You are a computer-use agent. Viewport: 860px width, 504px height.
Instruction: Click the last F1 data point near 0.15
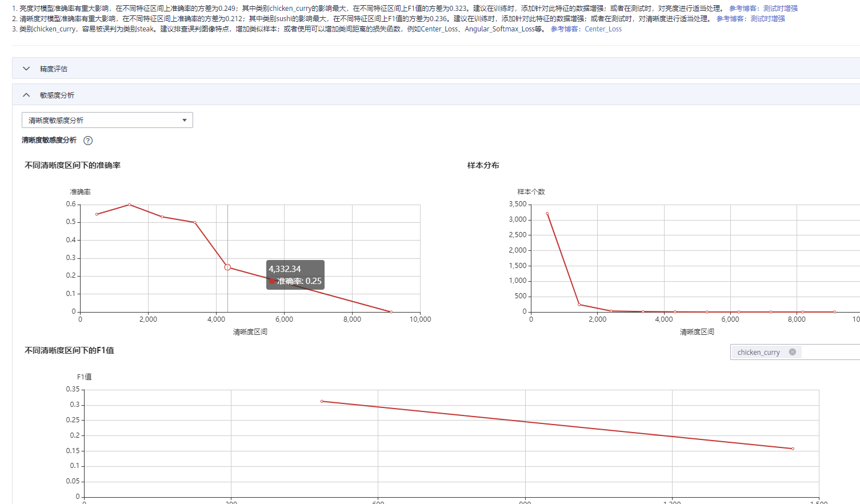[793, 449]
